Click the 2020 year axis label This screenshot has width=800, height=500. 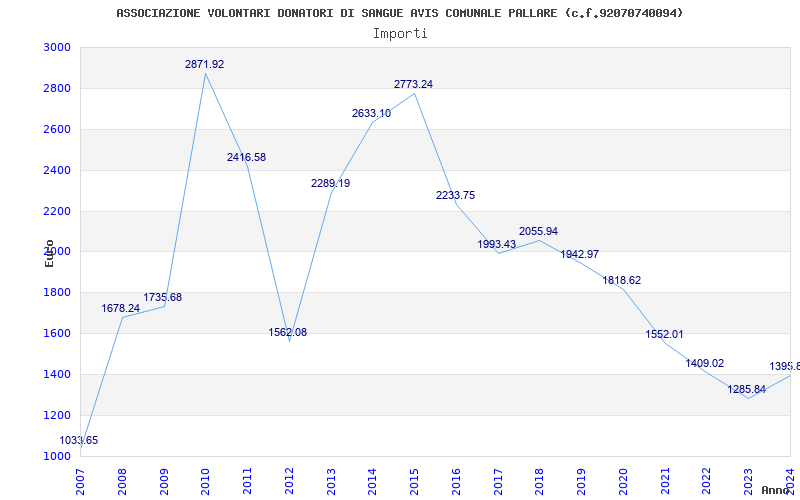623,479
